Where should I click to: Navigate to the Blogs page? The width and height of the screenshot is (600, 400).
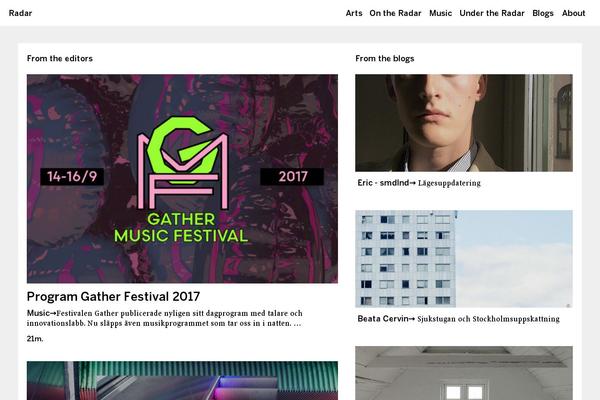point(543,13)
